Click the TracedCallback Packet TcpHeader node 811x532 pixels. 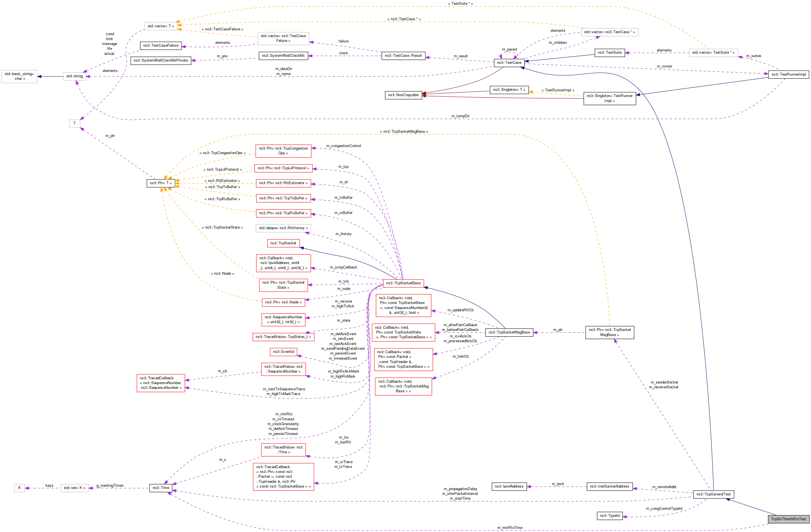tap(283, 477)
